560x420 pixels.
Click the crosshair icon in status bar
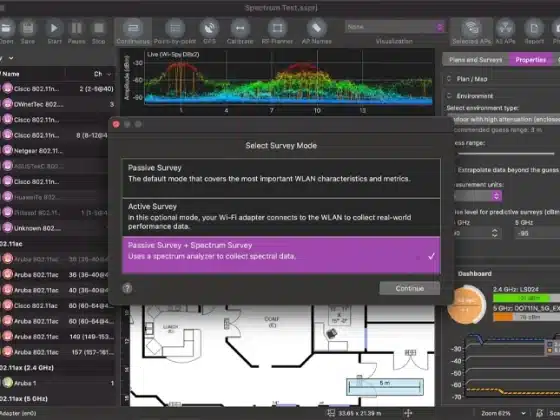point(408,413)
